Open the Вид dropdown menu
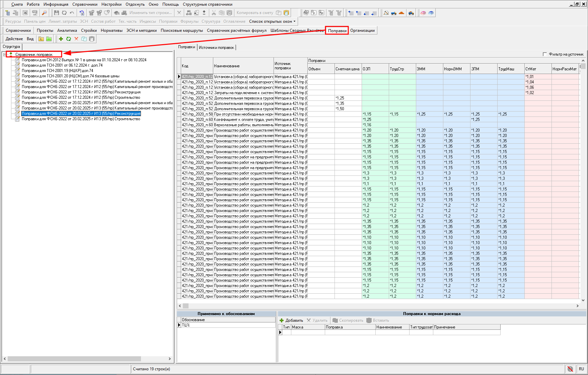The width and height of the screenshot is (588, 375). pyautogui.click(x=30, y=39)
